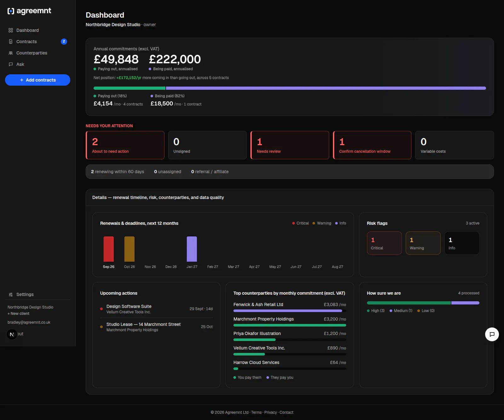Open the Needs review card

click(290, 145)
